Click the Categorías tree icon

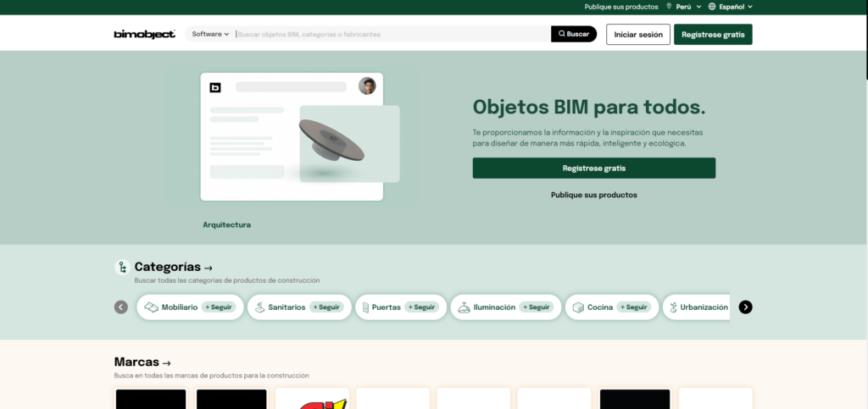tap(122, 268)
